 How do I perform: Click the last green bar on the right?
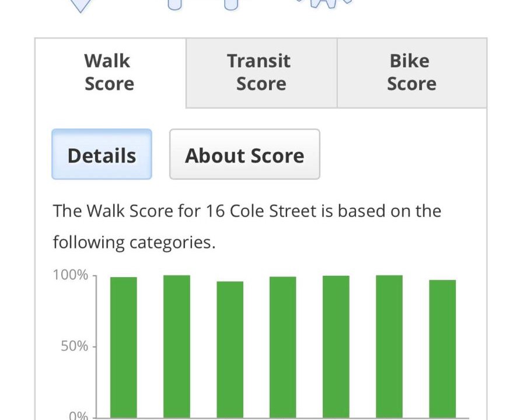[442, 349]
